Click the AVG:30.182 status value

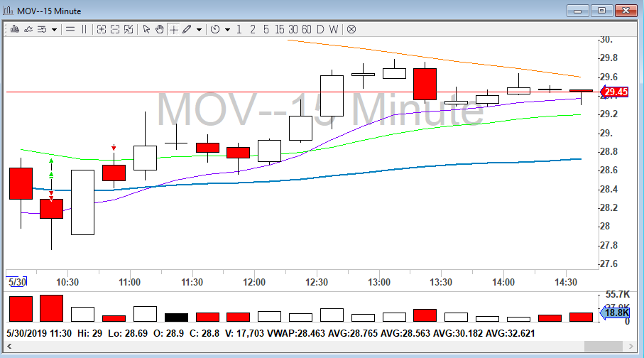[x=457, y=333]
